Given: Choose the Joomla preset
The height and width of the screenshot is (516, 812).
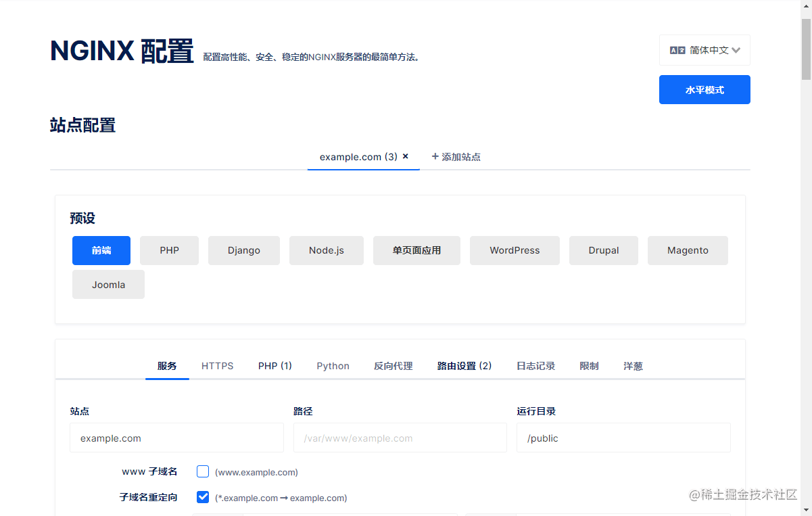Looking at the screenshot, I should point(108,285).
